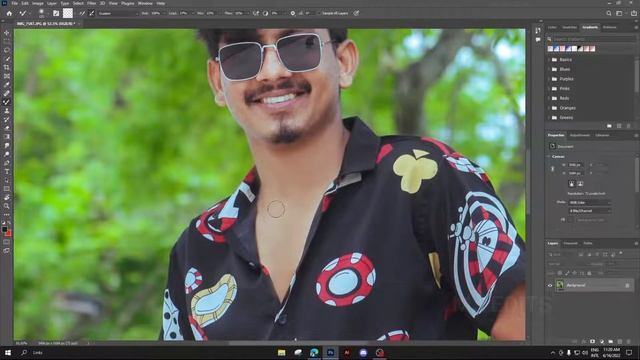Click the Share icon at top right
Viewport: 640px width, 360px height.
[633, 13]
